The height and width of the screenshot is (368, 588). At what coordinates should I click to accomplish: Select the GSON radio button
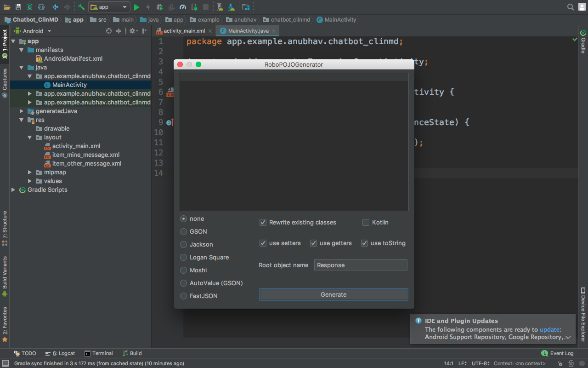pyautogui.click(x=184, y=231)
